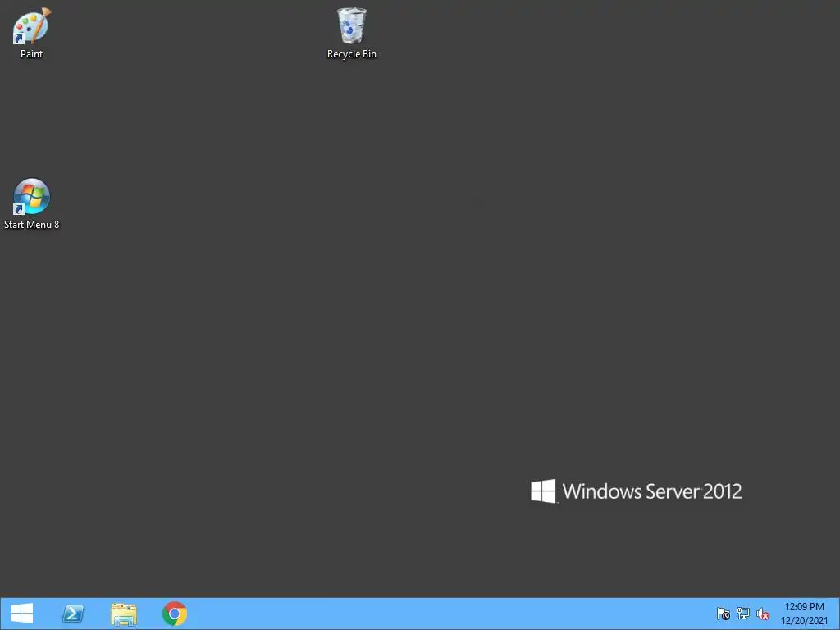Image resolution: width=840 pixels, height=630 pixels.
Task: Select the Start Menu 8 desktop shortcut
Action: click(x=31, y=197)
